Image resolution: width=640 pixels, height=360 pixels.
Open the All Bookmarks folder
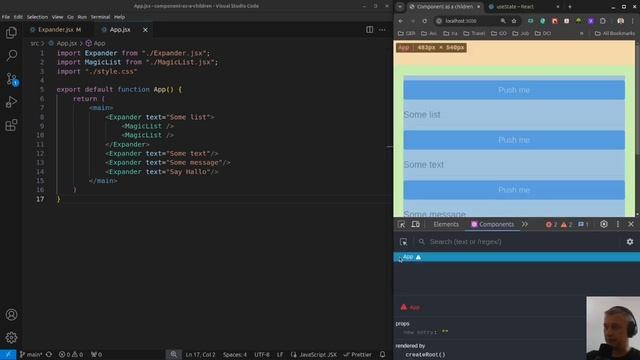pyautogui.click(x=615, y=33)
